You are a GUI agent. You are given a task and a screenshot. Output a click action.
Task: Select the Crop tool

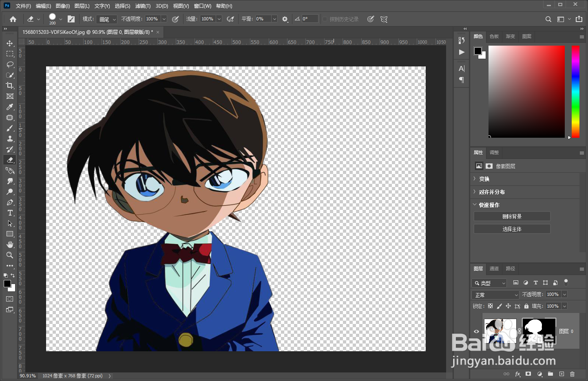click(10, 86)
